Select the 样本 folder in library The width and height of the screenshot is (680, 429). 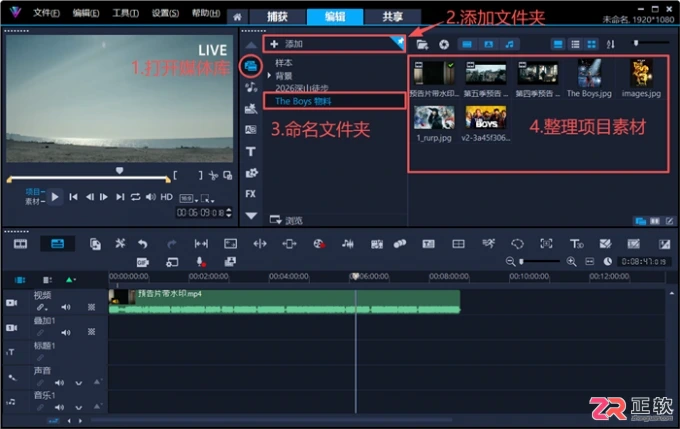284,63
